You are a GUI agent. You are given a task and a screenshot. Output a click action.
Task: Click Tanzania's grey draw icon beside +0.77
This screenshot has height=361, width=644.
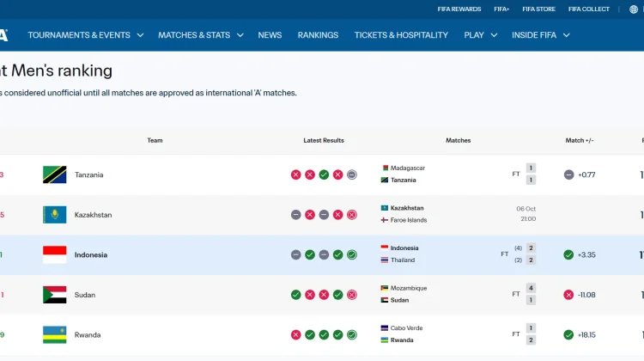click(568, 174)
